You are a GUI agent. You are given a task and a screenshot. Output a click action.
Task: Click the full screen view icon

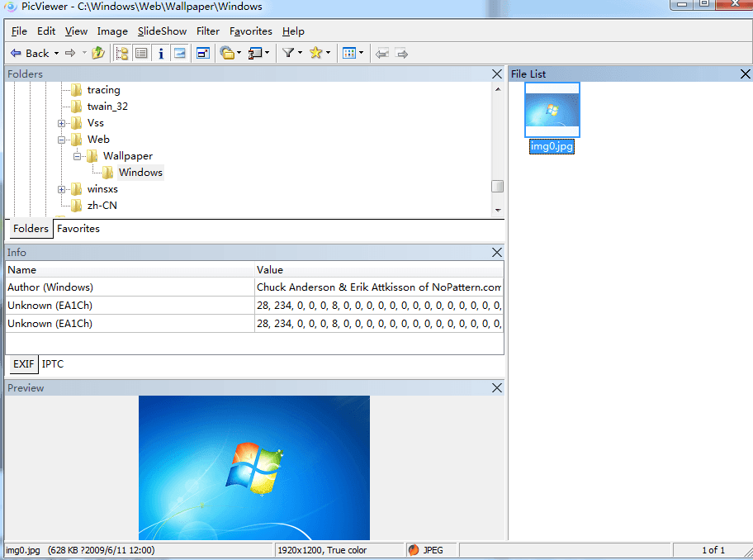(203, 53)
